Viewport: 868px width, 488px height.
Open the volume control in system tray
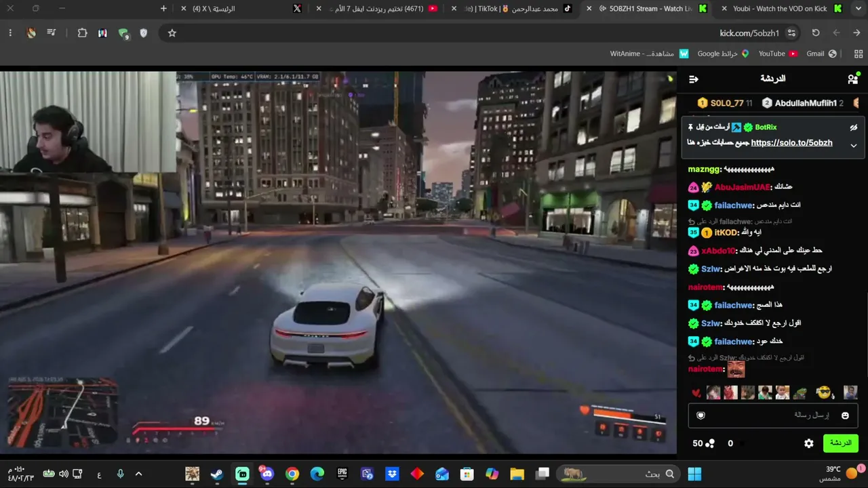coord(64,474)
